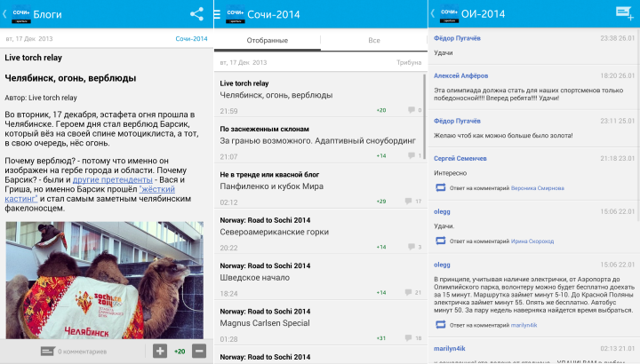This screenshot has height=364, width=640.
Task: Tap comment bubble on Шведское начало post
Action: pos(411,293)
